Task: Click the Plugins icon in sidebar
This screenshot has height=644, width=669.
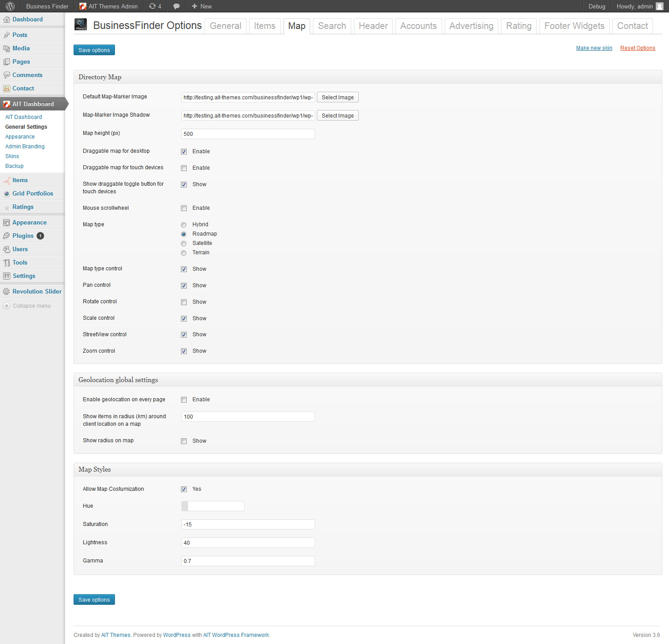Action: point(6,236)
